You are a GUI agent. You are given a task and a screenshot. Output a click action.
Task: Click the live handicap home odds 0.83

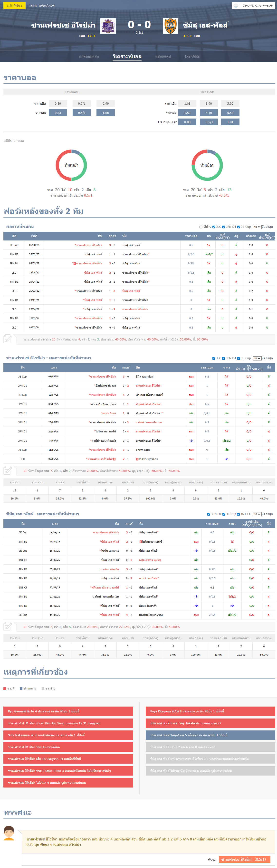click(x=58, y=113)
